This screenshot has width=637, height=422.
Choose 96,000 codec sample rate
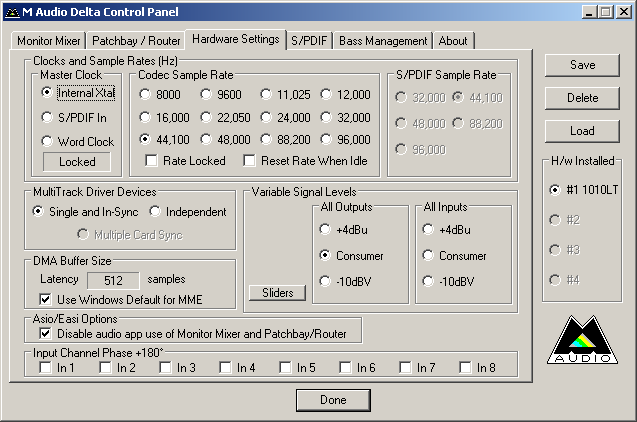[x=326, y=140]
